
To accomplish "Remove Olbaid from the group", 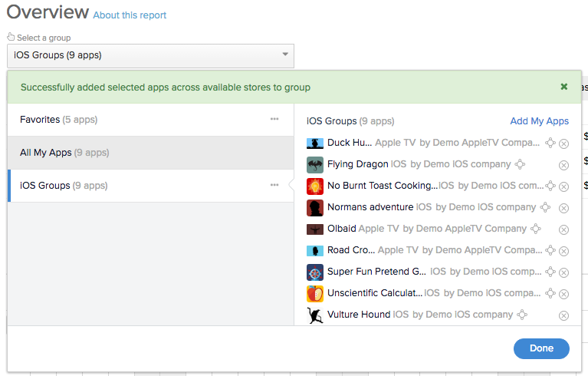I will pyautogui.click(x=563, y=229).
